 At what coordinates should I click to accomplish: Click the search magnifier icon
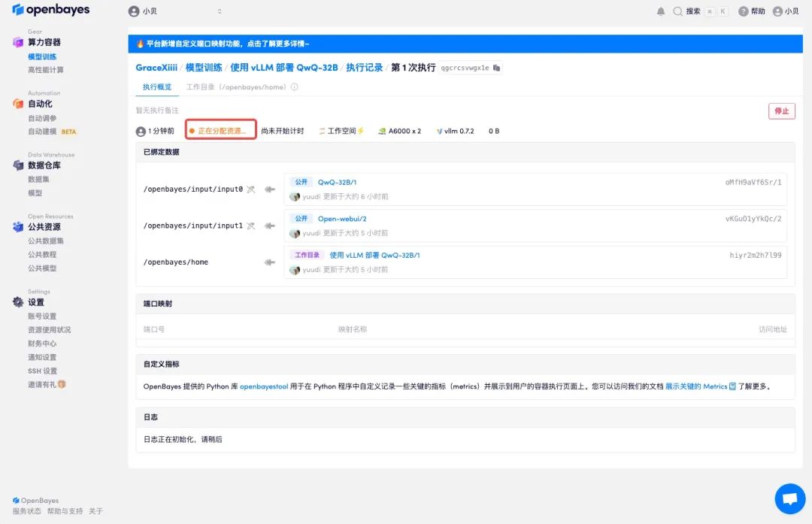tap(677, 11)
